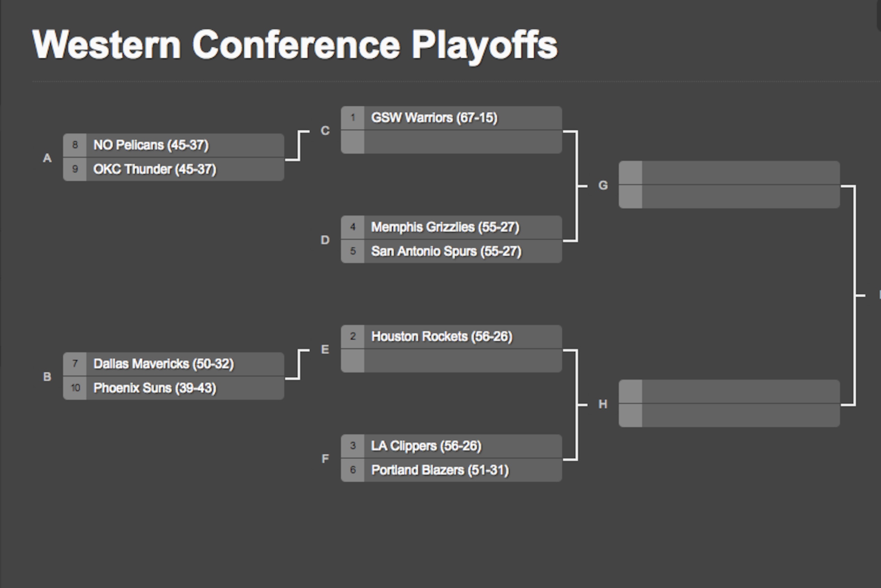Click the bottom empty slot in matchup H
Image resolution: width=881 pixels, height=588 pixels.
tap(729, 415)
